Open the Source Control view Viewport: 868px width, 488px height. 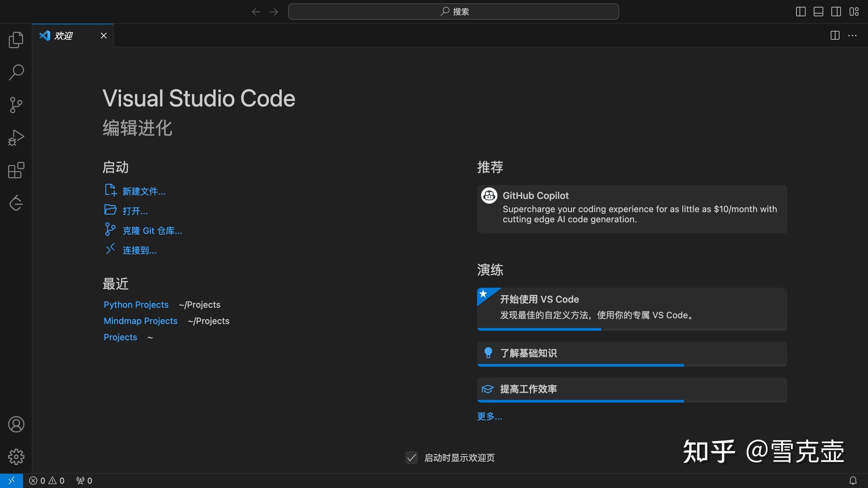click(16, 105)
